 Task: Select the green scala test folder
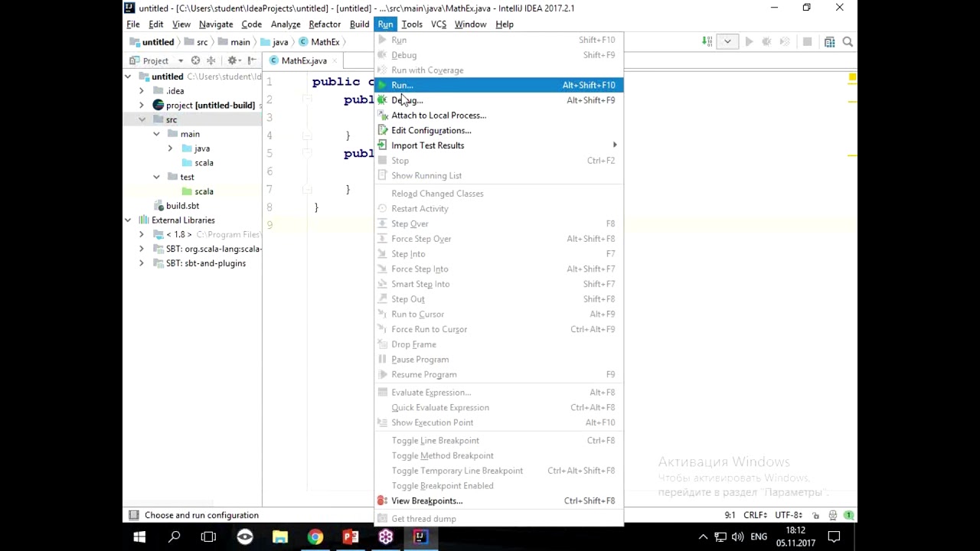tap(198, 191)
